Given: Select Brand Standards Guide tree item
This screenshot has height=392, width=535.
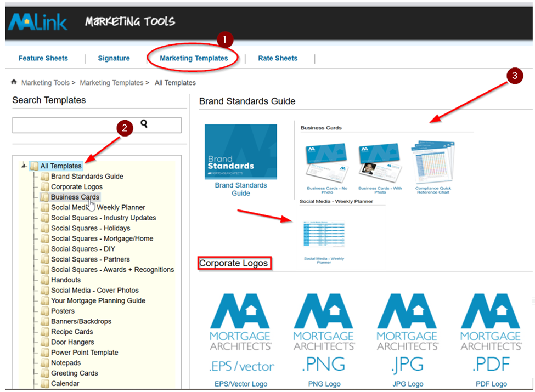Looking at the screenshot, I should tap(87, 176).
